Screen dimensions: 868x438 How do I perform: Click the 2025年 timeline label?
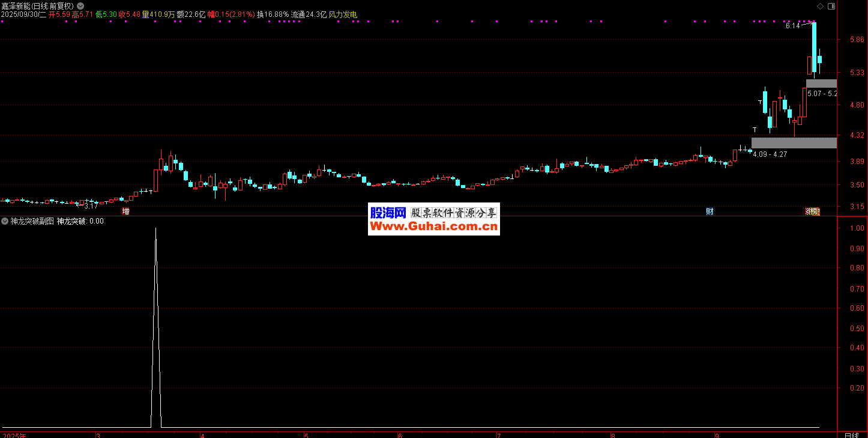(x=14, y=434)
